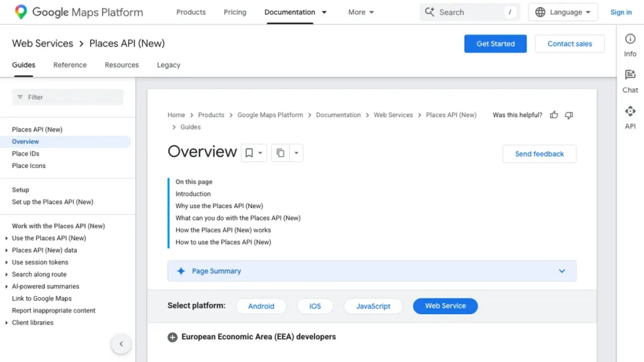
Task: Expand Use session tokens tree item
Action: [6, 262]
